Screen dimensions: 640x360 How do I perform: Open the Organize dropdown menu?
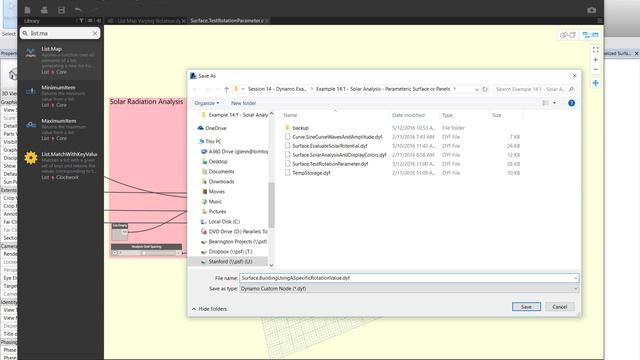[207, 103]
